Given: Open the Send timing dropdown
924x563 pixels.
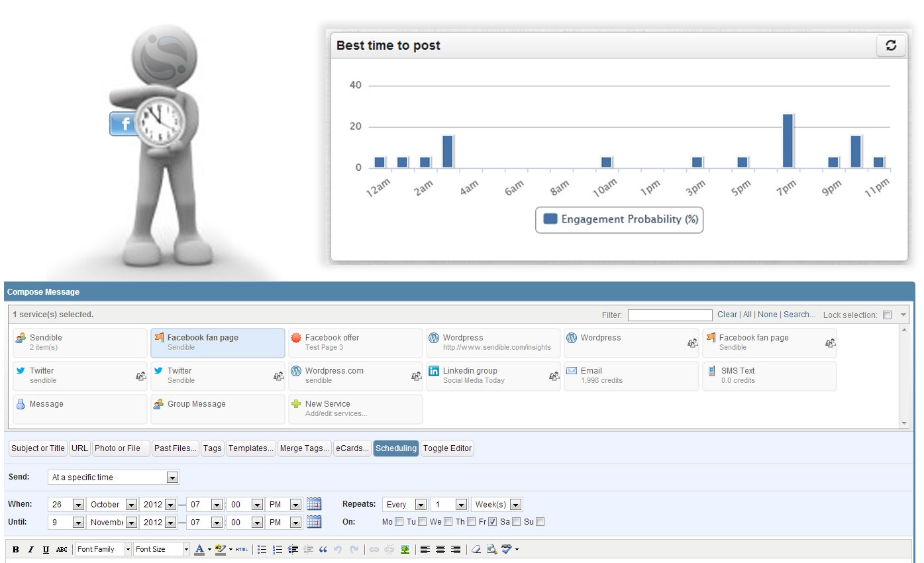Looking at the screenshot, I should pyautogui.click(x=114, y=478).
